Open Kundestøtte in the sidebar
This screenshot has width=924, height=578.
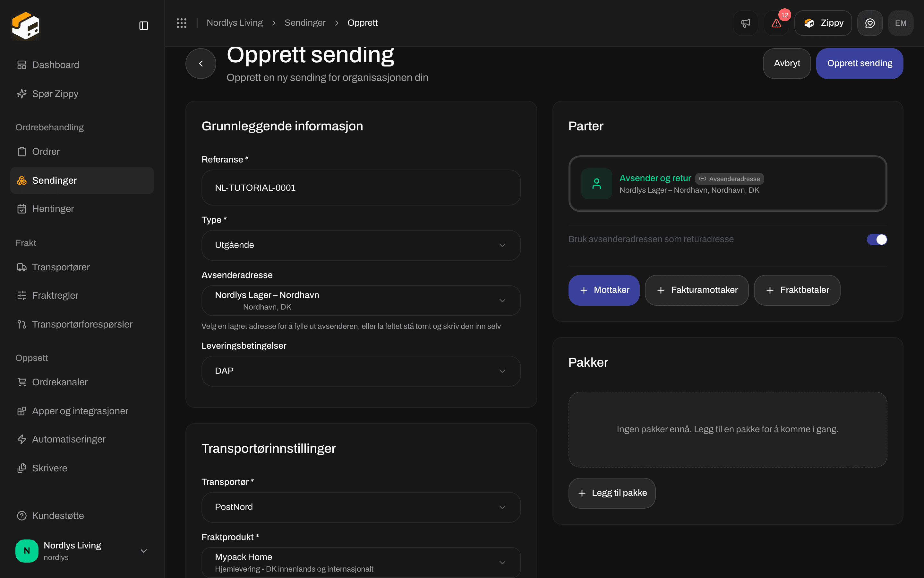[82, 516]
